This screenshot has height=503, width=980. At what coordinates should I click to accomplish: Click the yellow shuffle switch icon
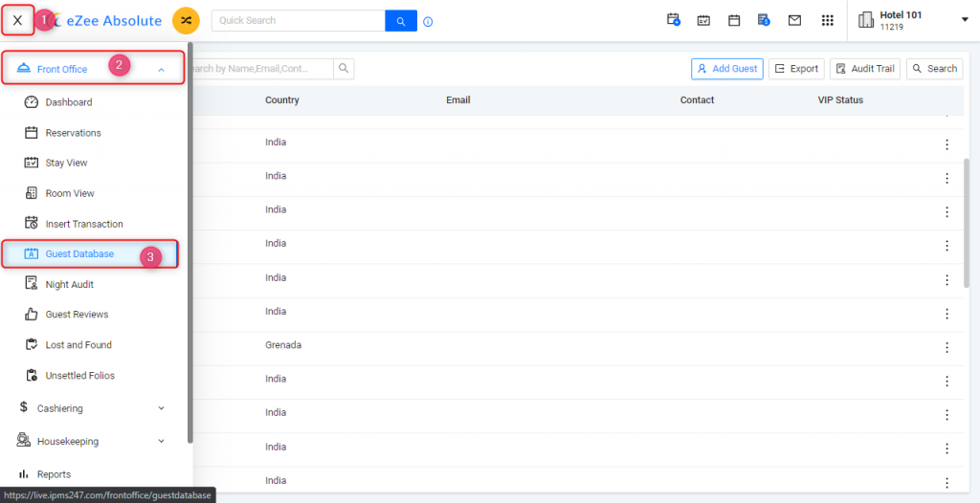point(186,21)
